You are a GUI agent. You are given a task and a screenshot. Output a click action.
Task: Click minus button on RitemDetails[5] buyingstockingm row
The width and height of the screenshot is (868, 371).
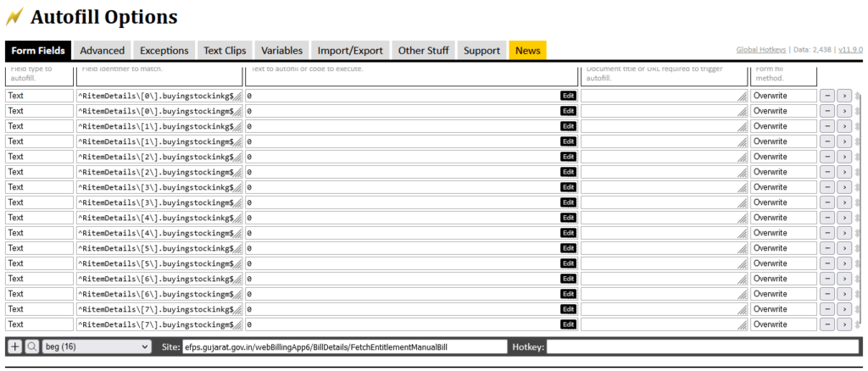[x=827, y=263]
